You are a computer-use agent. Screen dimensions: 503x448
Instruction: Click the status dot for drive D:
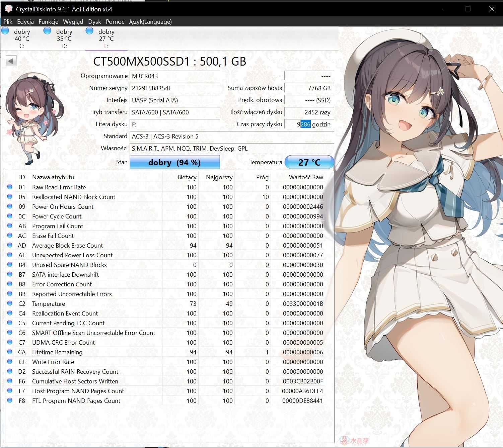48,31
